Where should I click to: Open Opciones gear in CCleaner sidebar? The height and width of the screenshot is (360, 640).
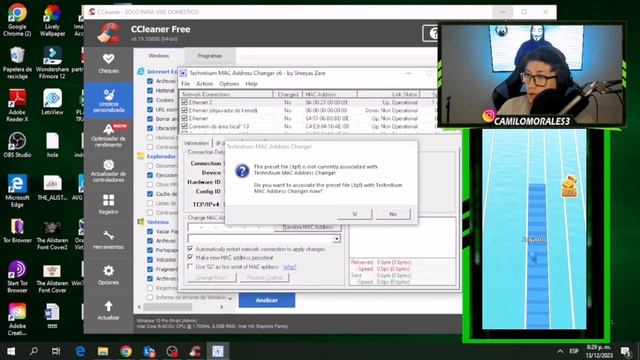pos(108,275)
